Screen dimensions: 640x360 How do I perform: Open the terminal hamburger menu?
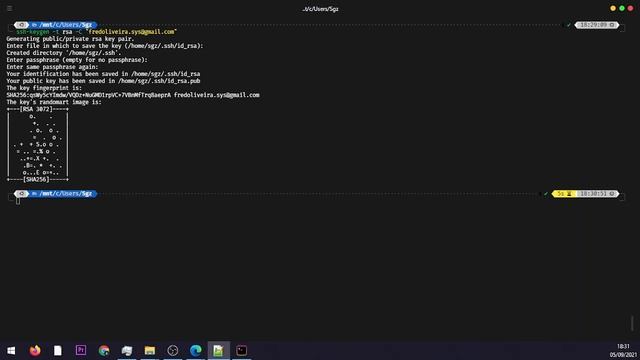[9, 8]
